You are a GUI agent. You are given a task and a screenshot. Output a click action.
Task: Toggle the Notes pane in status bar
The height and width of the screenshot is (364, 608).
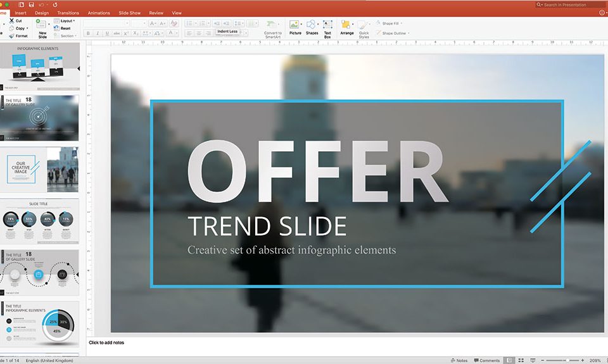click(x=459, y=360)
